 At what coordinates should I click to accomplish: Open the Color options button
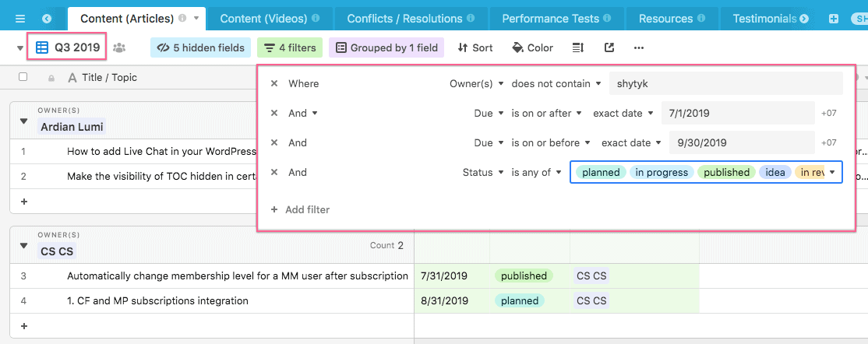tap(533, 48)
